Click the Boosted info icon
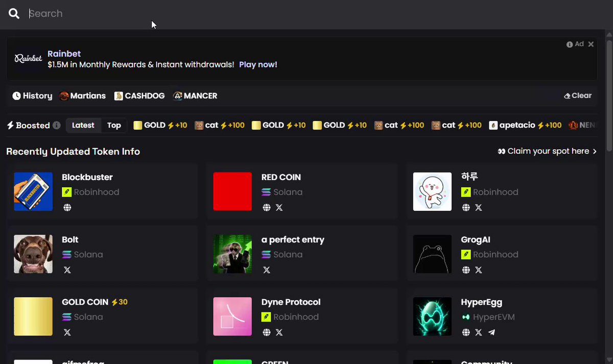The width and height of the screenshot is (613, 364). click(57, 126)
